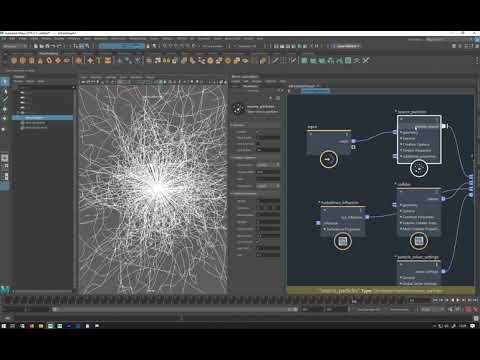Go to start of playback range
Image resolution: width=480 pixels, height=360 pixels.
pos(435,300)
